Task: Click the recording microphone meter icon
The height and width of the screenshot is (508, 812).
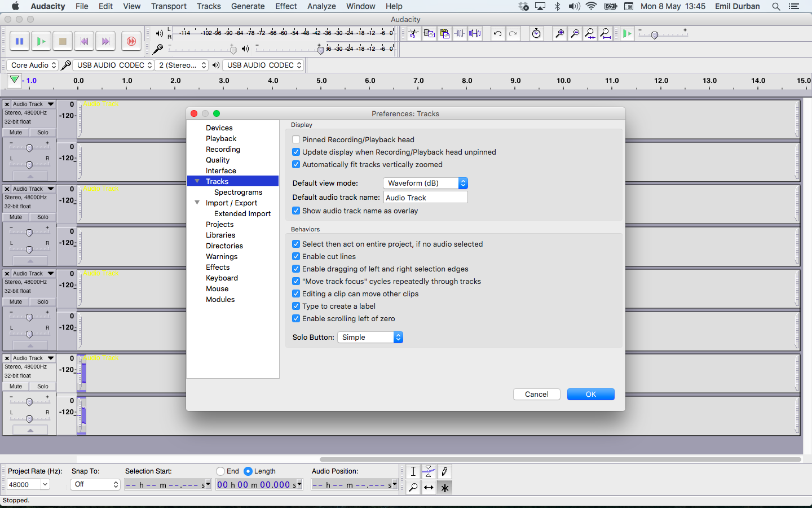Action: pos(158,49)
